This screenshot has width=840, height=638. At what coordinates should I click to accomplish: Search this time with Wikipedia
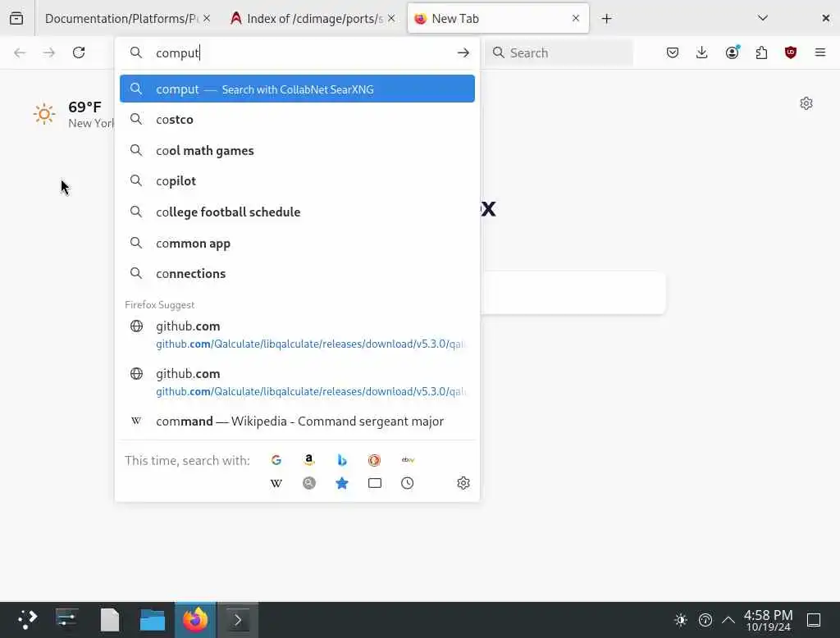coord(276,483)
